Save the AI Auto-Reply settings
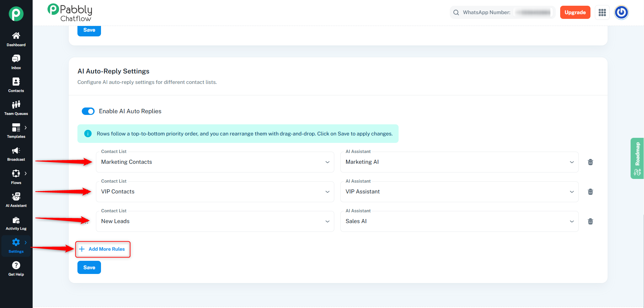Screen dimensions: 644x308 point(89,267)
